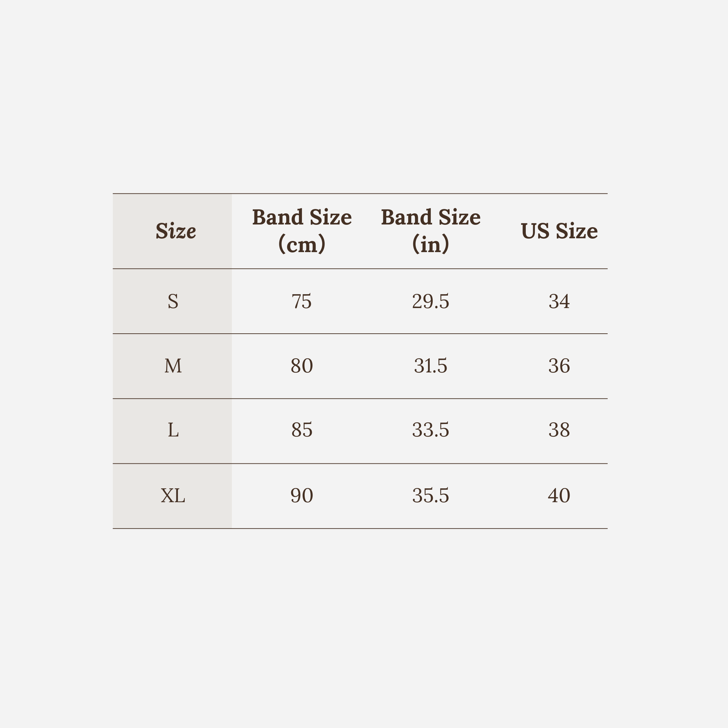The image size is (728, 728).
Task: Click US size 36 cell
Action: click(559, 366)
